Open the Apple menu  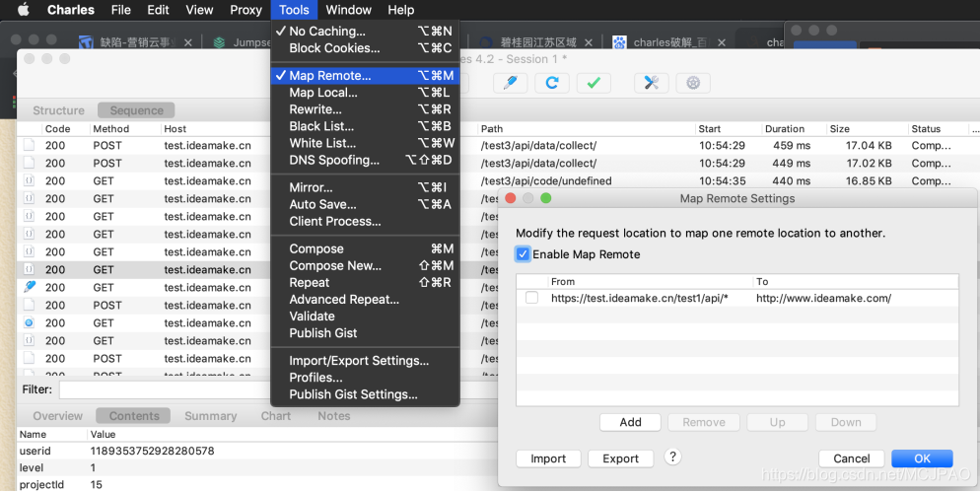(23, 10)
